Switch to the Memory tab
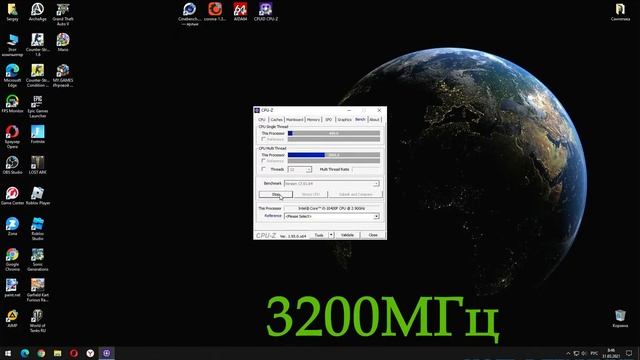 (x=313, y=120)
